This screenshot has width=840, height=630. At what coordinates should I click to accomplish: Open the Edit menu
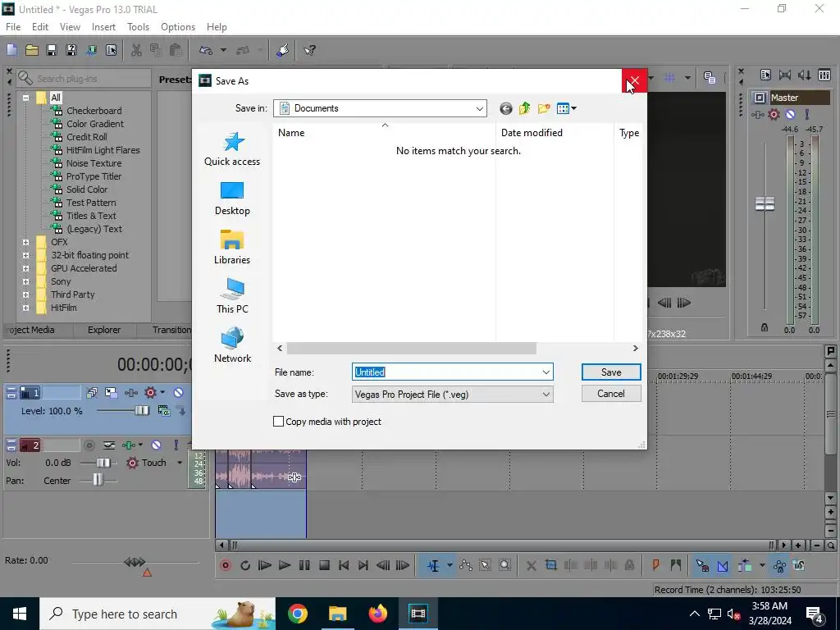coord(40,27)
